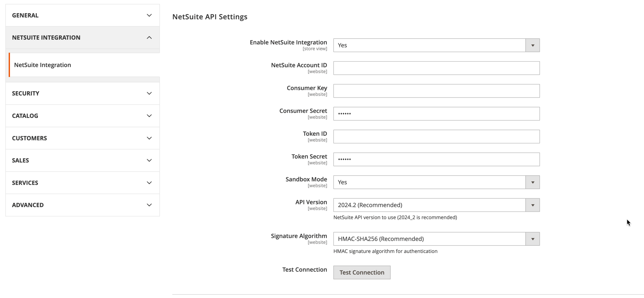The image size is (644, 298).
Task: Expand the General section chevron
Action: (149, 15)
